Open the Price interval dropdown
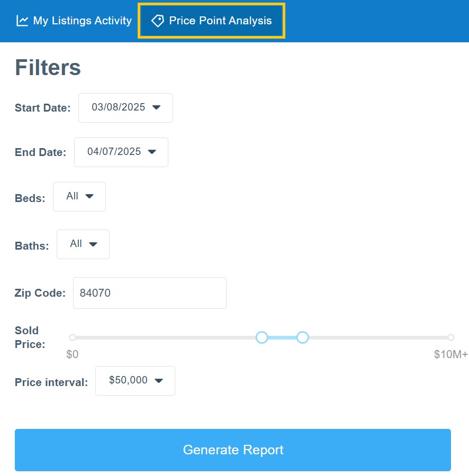The height and width of the screenshot is (476, 469). coord(134,381)
